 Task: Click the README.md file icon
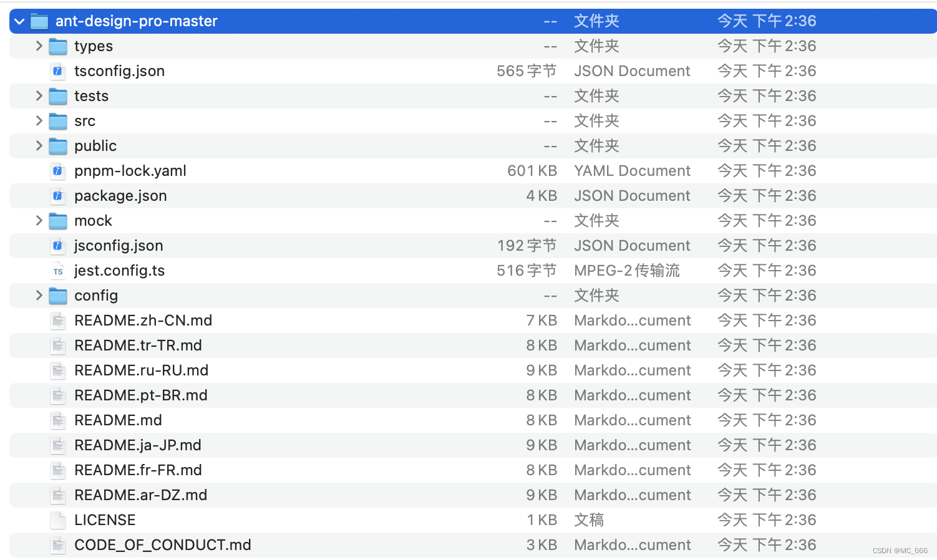point(58,420)
